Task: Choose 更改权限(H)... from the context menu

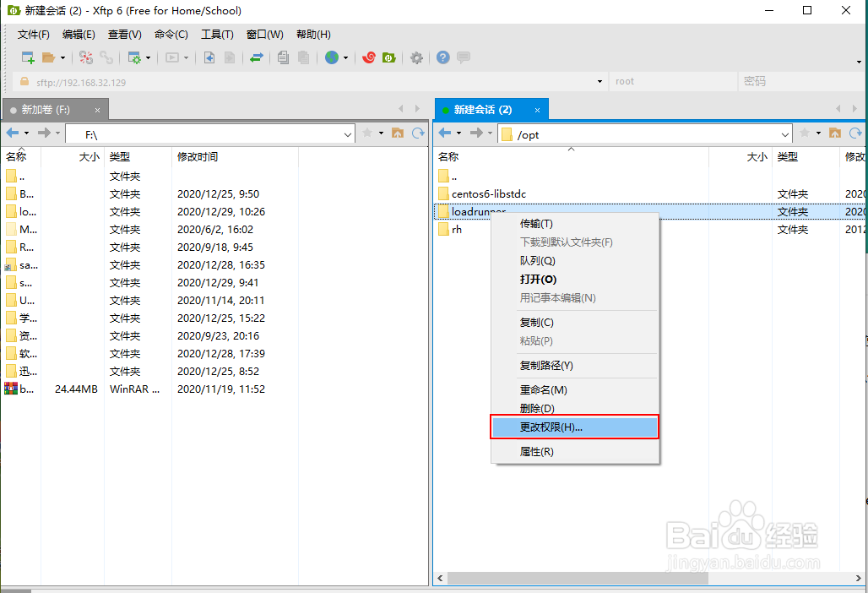Action: pos(575,427)
